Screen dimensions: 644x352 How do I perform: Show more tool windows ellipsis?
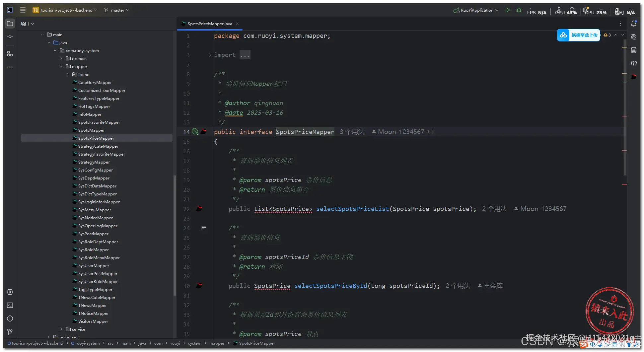(x=10, y=67)
